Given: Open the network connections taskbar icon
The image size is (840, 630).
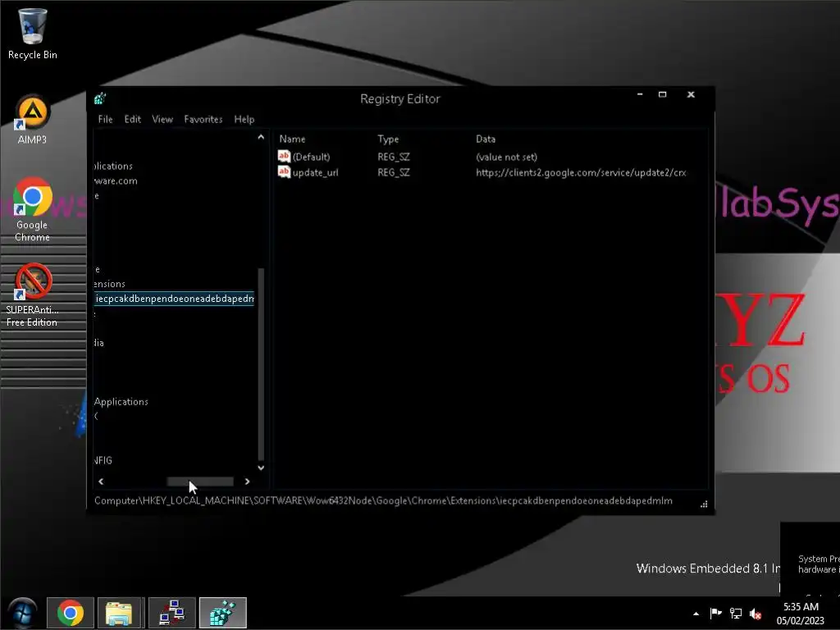Looking at the screenshot, I should (171, 612).
